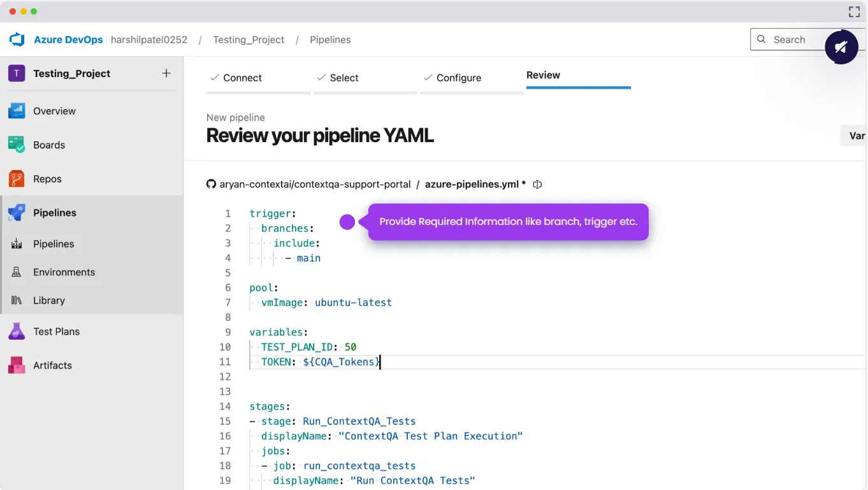The width and height of the screenshot is (868, 490).
Task: Open Repos from the sidebar
Action: tap(47, 179)
